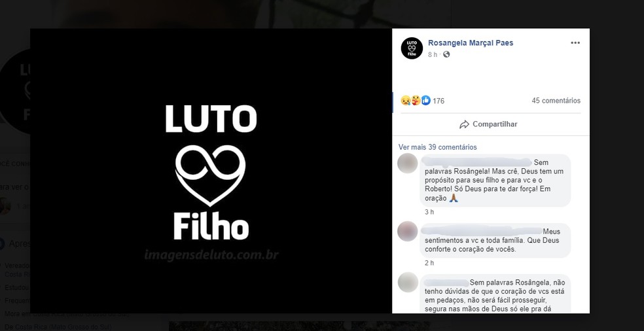
Task: Click the globe public audience icon
Action: (446, 54)
